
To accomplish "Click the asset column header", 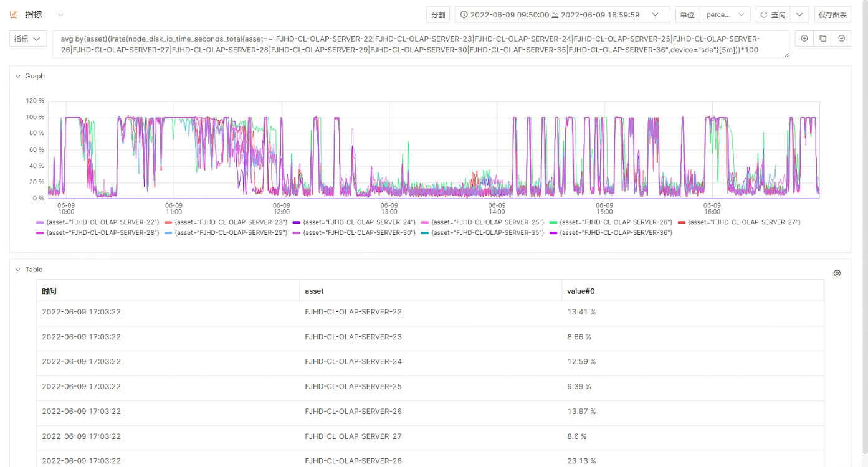I will coord(314,291).
